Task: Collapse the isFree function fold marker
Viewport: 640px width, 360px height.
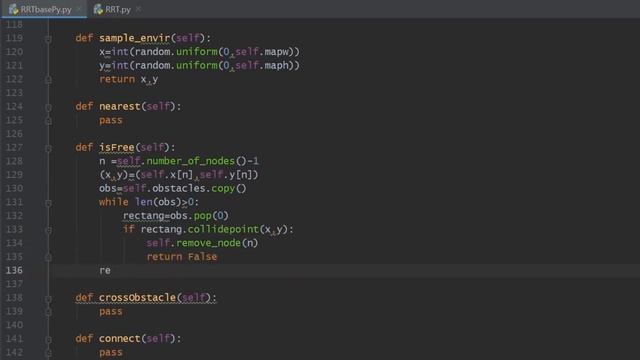Action: tap(48, 148)
